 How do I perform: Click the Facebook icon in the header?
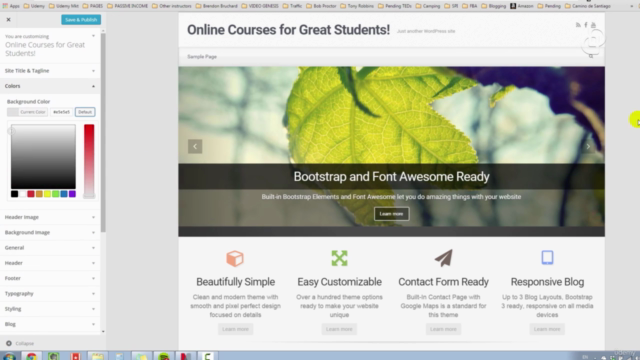(586, 25)
